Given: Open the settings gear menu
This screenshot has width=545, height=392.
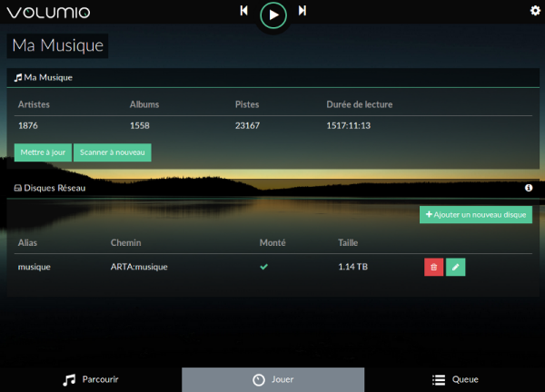Looking at the screenshot, I should (x=535, y=11).
